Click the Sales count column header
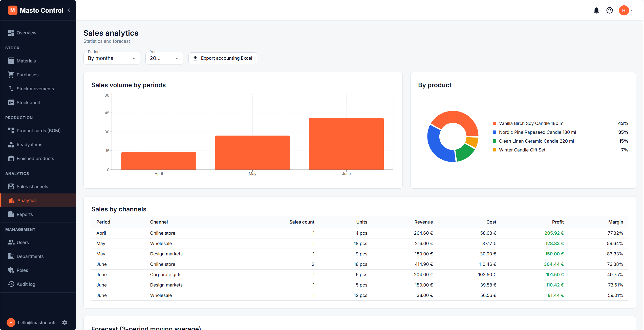This screenshot has height=330, width=644. (302, 222)
